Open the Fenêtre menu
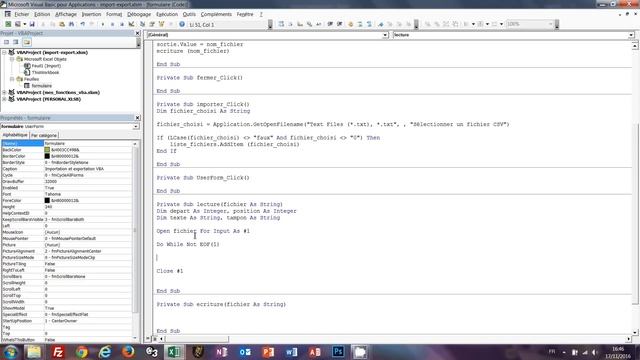 [x=245, y=14]
